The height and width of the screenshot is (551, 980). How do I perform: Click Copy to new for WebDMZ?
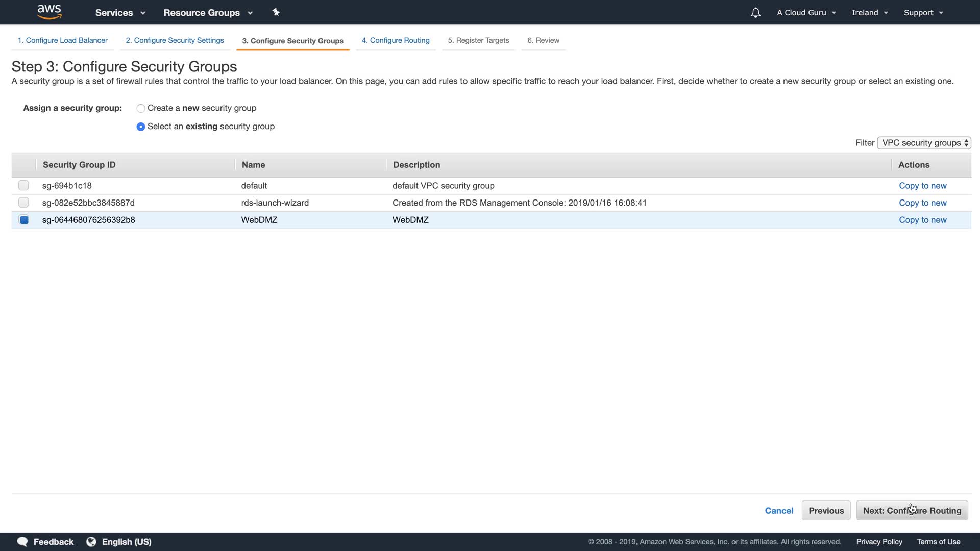(922, 220)
